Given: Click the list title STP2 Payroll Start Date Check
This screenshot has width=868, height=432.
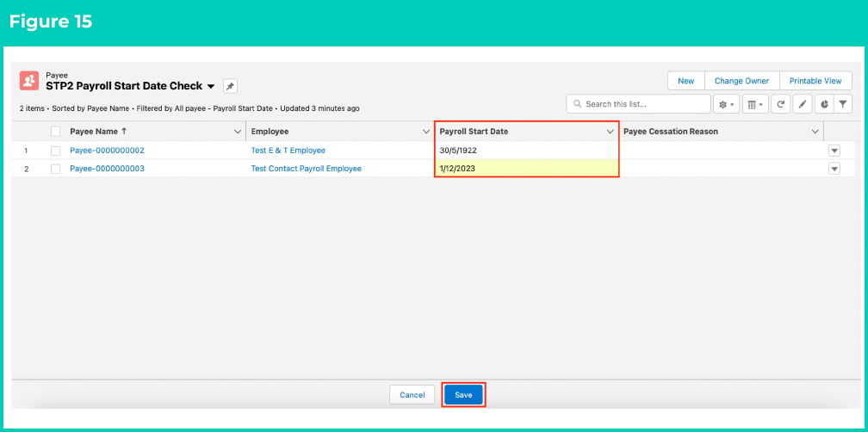Looking at the screenshot, I should (124, 86).
